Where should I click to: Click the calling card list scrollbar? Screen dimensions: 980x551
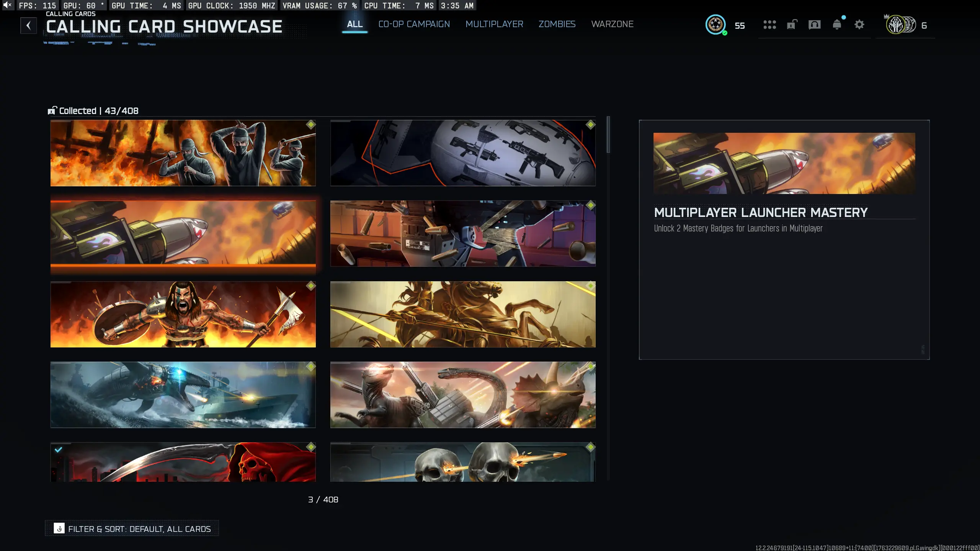(608, 135)
